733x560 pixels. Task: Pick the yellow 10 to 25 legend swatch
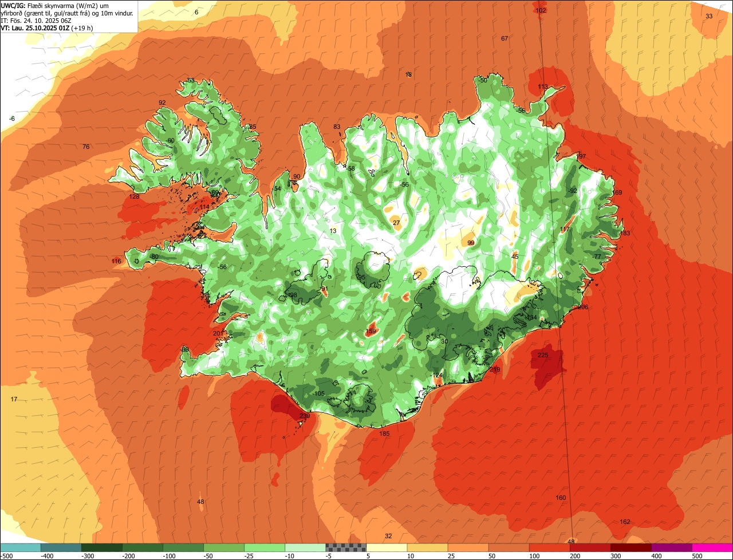(427, 547)
